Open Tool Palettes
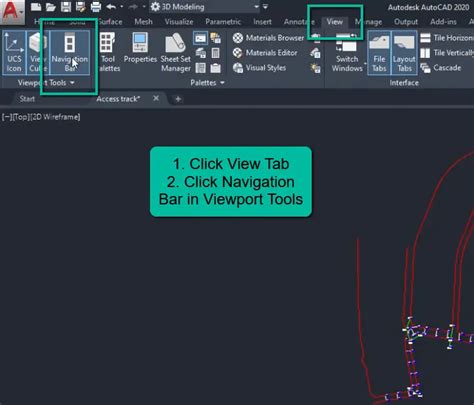The height and width of the screenshot is (405, 474). coord(108,53)
